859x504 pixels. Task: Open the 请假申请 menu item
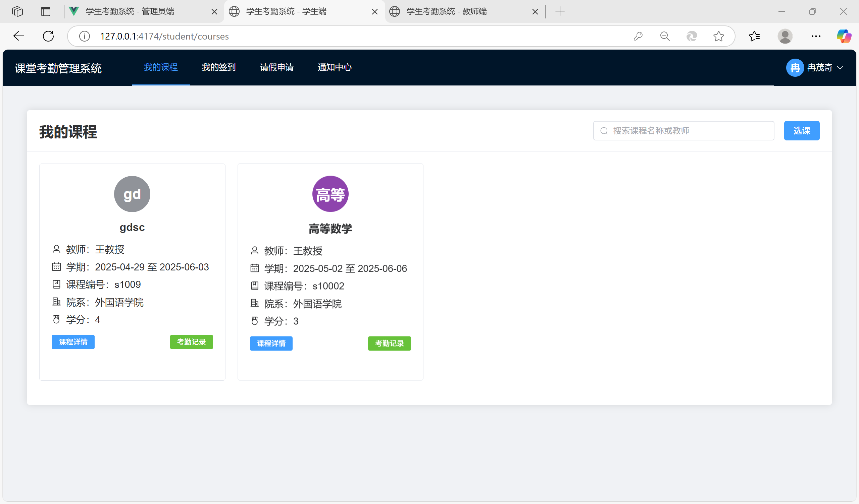(276, 67)
